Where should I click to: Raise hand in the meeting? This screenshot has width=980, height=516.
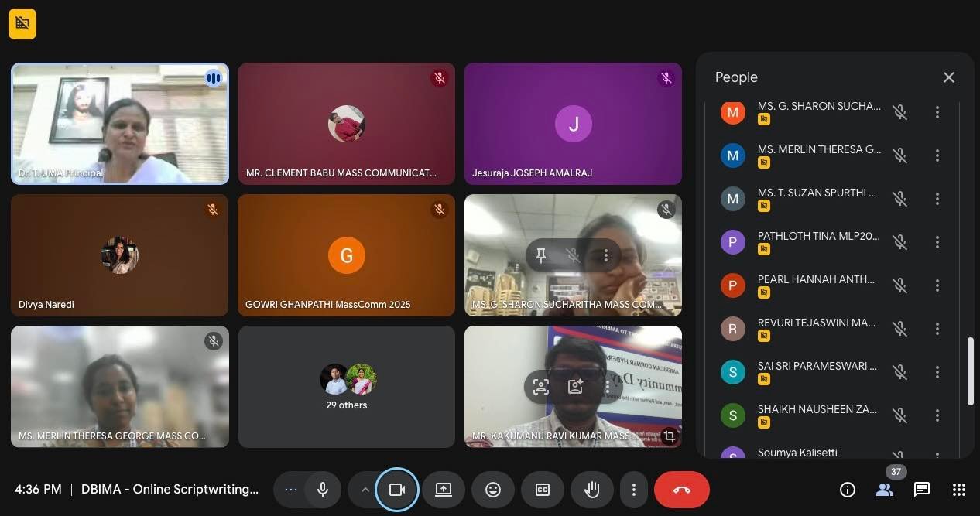pos(592,490)
